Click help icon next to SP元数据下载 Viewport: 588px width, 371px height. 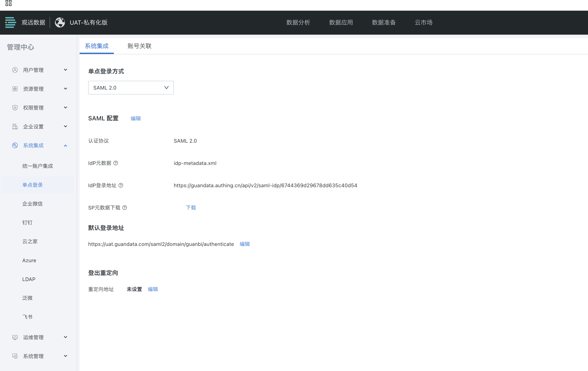(x=125, y=208)
